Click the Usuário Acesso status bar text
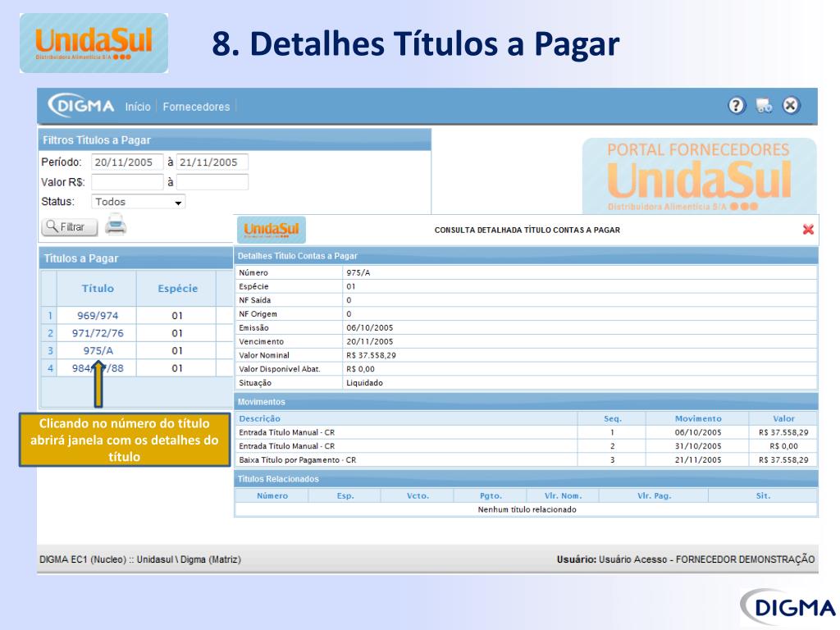 686,559
